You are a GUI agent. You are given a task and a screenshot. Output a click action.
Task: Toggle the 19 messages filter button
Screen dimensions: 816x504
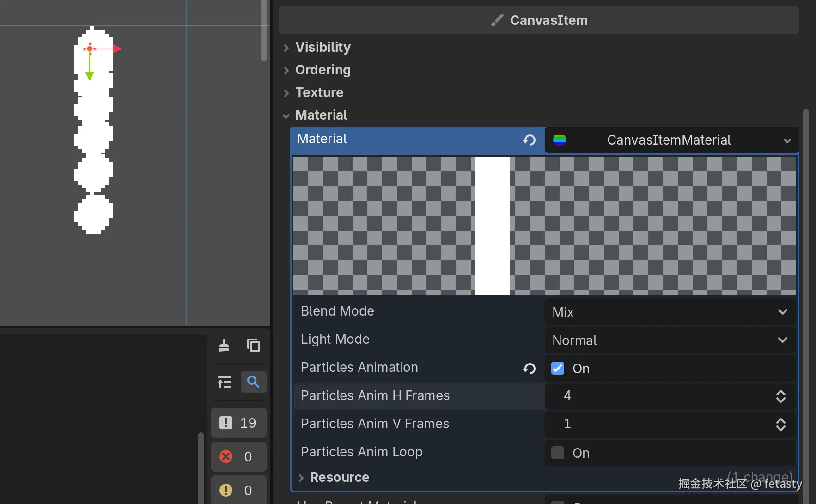238,423
